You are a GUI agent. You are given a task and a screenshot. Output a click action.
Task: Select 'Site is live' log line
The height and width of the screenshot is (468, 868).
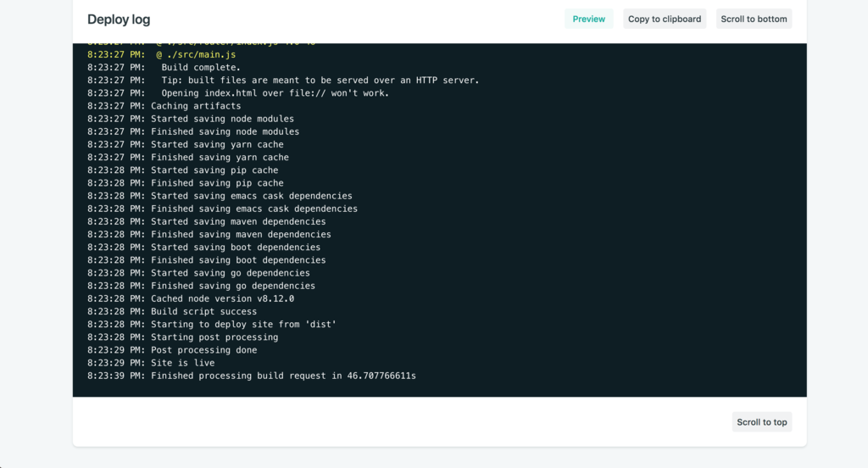(151, 363)
